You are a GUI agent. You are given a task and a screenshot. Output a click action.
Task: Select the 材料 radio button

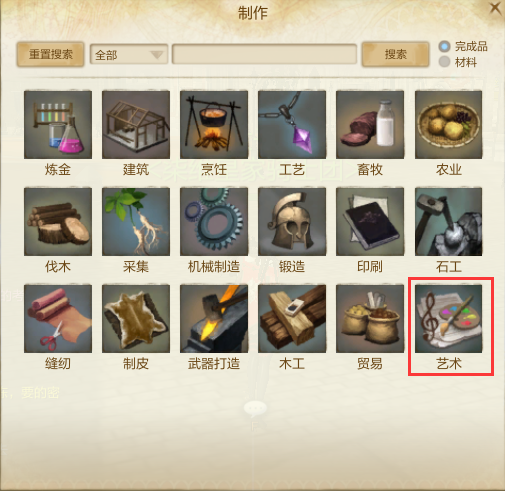(x=444, y=62)
